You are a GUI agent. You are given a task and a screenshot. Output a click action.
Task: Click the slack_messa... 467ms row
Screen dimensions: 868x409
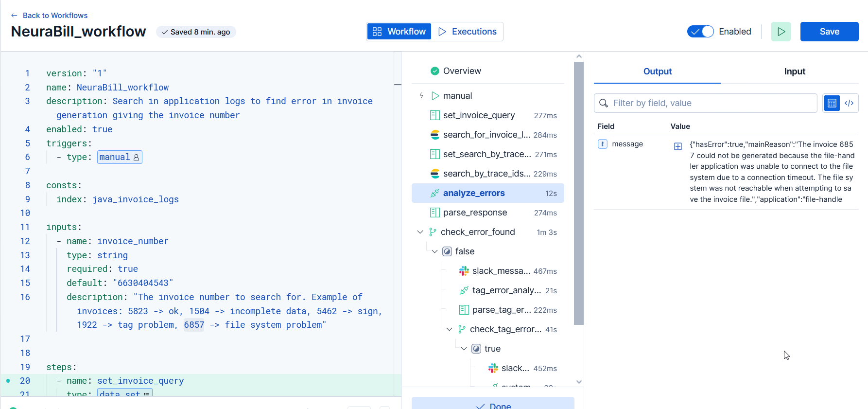coord(507,271)
